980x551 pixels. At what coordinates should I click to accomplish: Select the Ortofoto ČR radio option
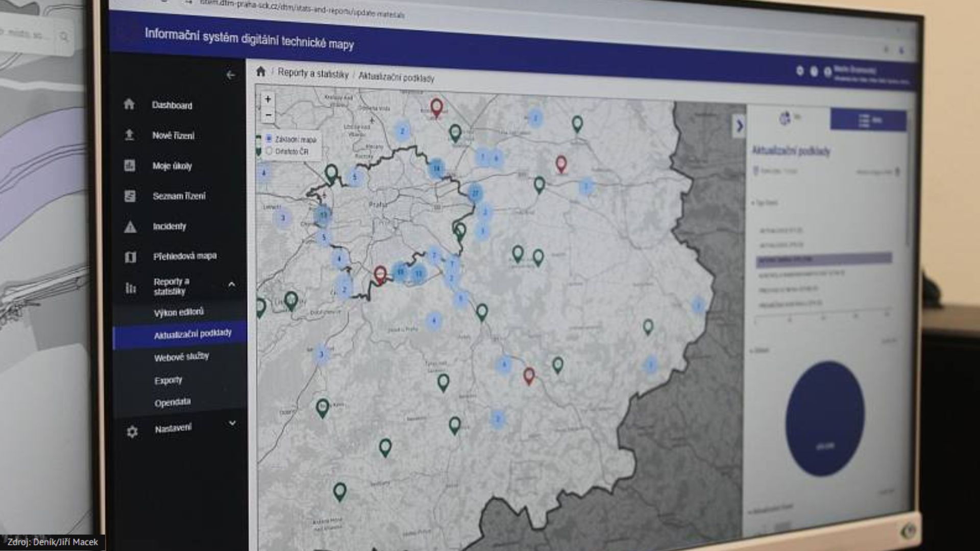(269, 151)
